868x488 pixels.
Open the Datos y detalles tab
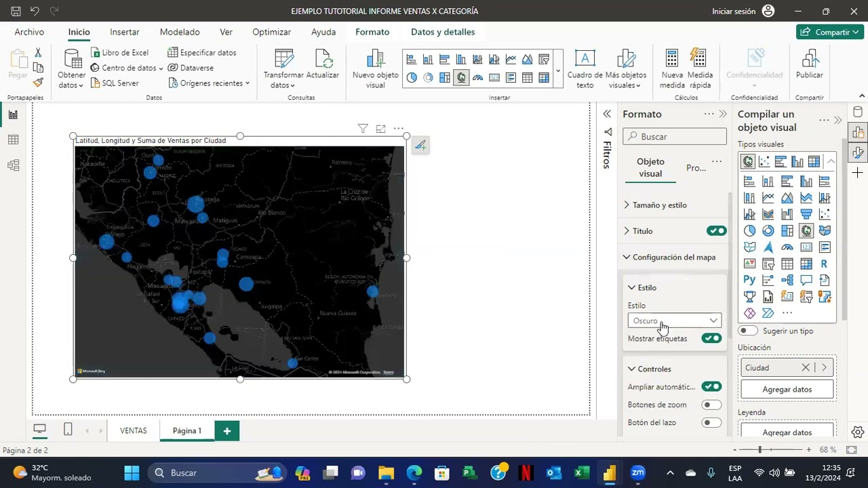tap(443, 32)
